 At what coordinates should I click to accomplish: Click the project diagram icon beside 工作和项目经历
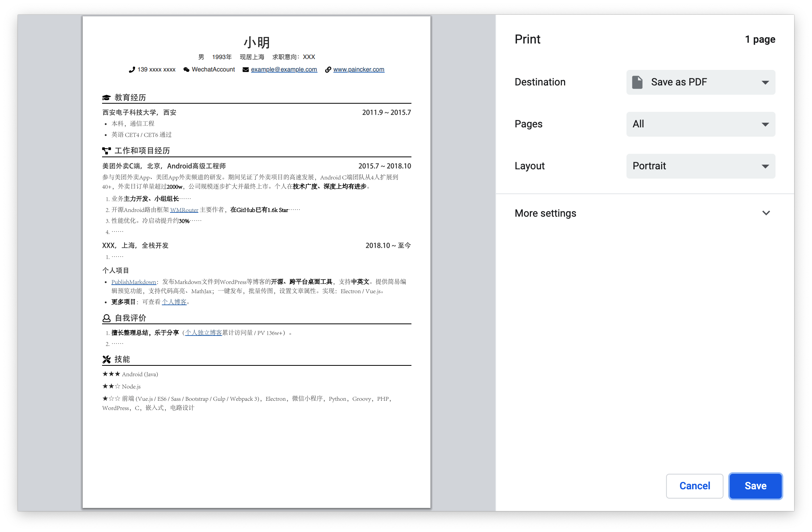coord(106,151)
